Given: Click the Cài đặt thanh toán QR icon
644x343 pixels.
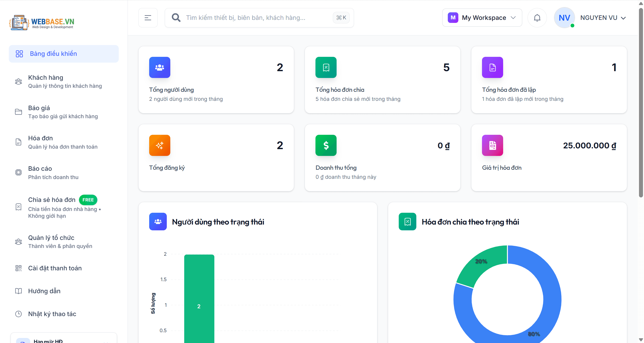Looking at the screenshot, I should 19,268.
